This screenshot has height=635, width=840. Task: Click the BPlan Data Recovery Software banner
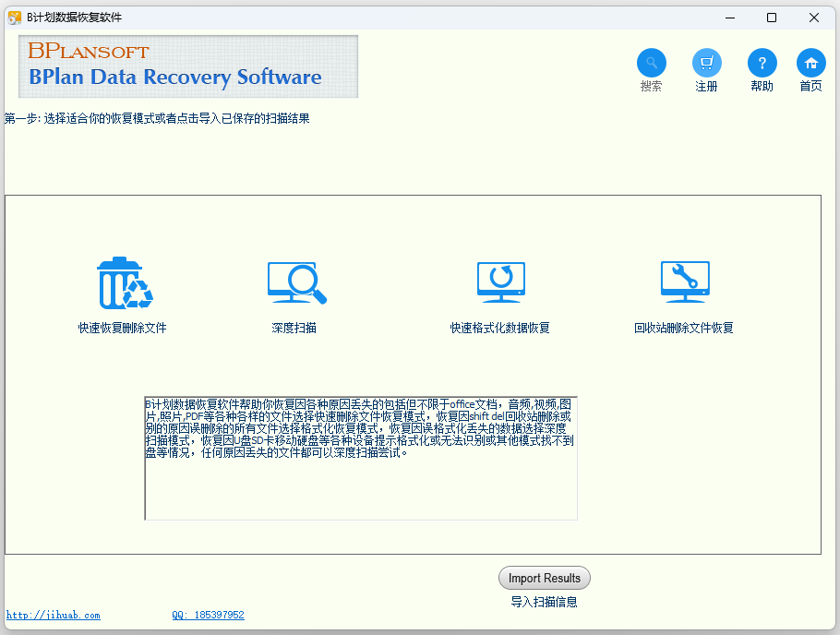(x=188, y=66)
